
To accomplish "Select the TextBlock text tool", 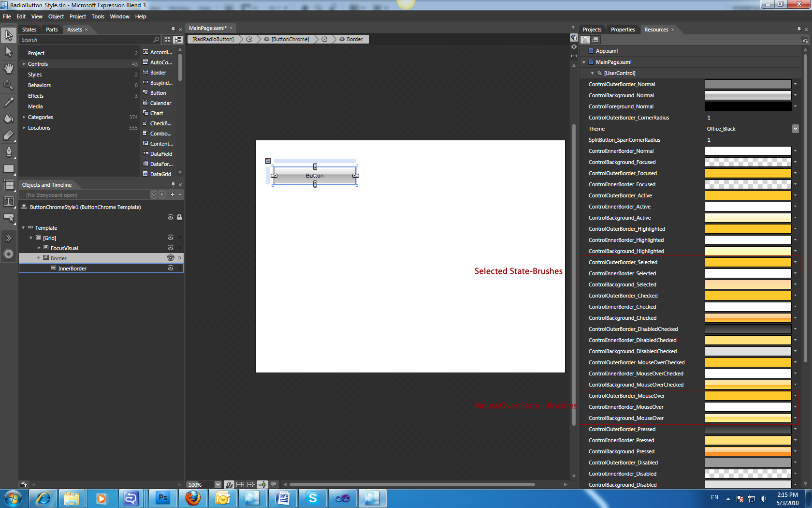I will 9,202.
